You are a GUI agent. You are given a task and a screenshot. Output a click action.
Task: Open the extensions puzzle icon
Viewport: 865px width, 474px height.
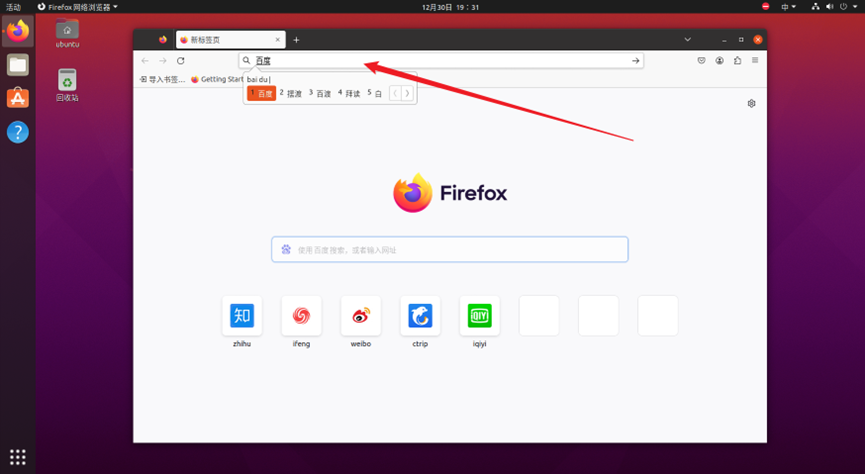(x=738, y=61)
